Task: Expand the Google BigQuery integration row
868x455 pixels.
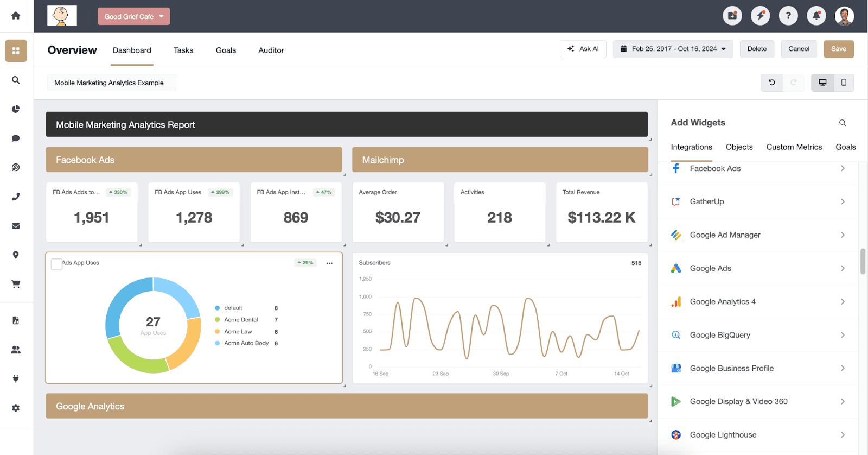Action: point(758,335)
